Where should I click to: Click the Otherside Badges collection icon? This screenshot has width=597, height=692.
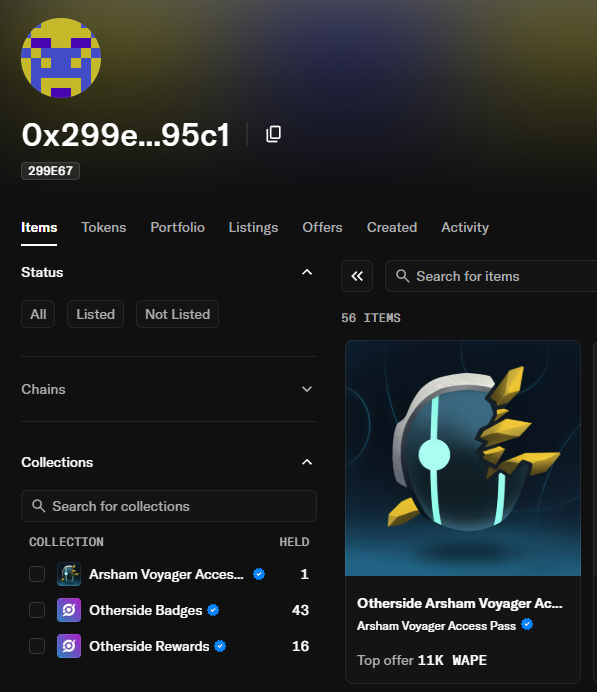[69, 610]
